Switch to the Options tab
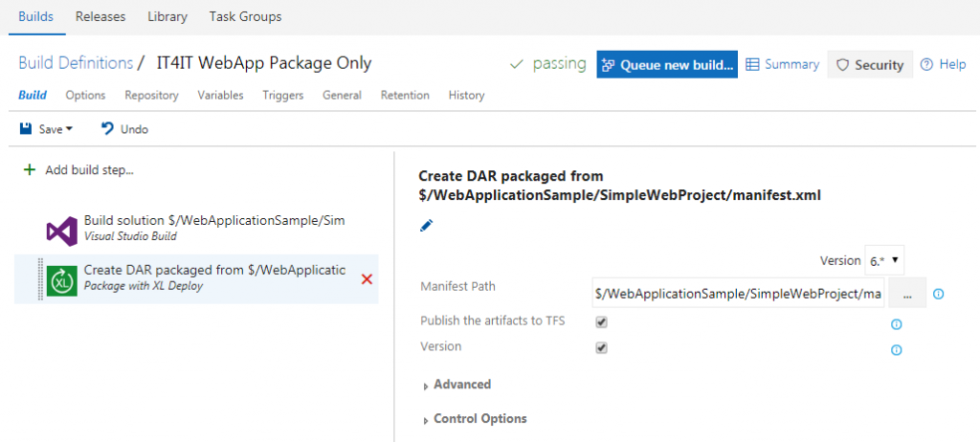The image size is (980, 442). (x=85, y=96)
